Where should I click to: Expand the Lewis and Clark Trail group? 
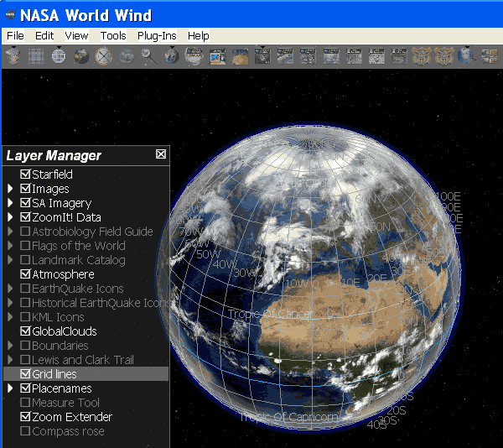(x=10, y=360)
